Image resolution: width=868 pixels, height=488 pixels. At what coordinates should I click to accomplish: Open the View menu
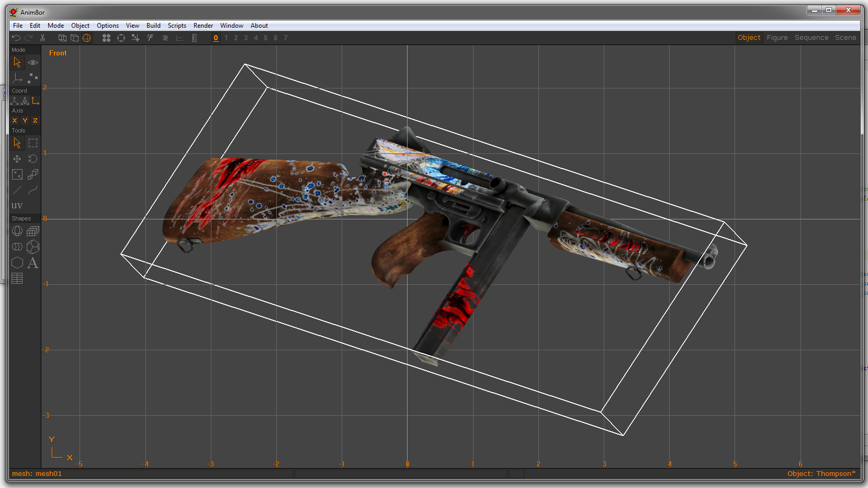point(132,26)
